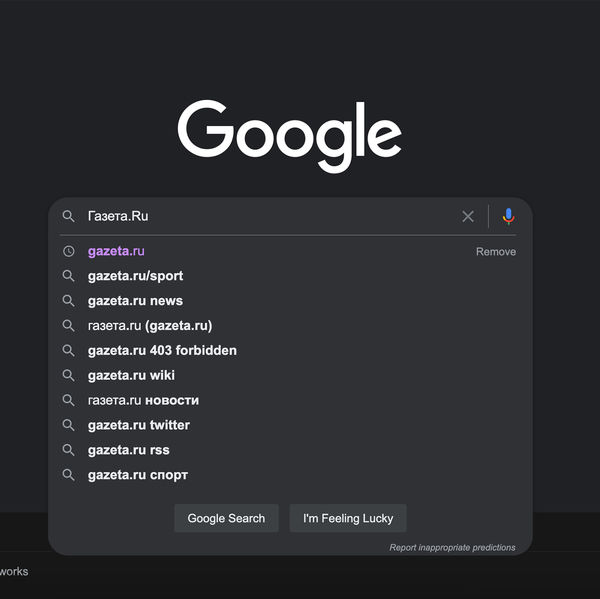Remove gazeta.ru from search history
This screenshot has height=599, width=600.
pyautogui.click(x=495, y=252)
